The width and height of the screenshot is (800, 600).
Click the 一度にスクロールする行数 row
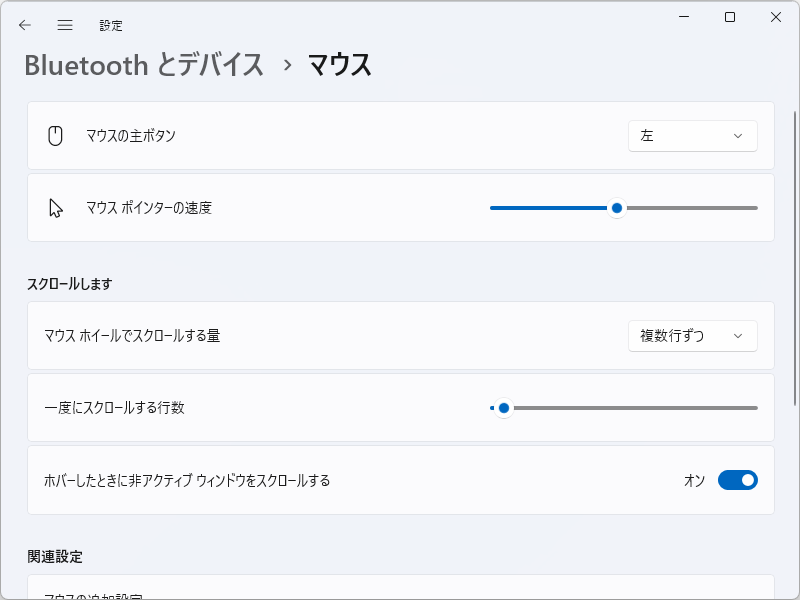(x=300, y=408)
